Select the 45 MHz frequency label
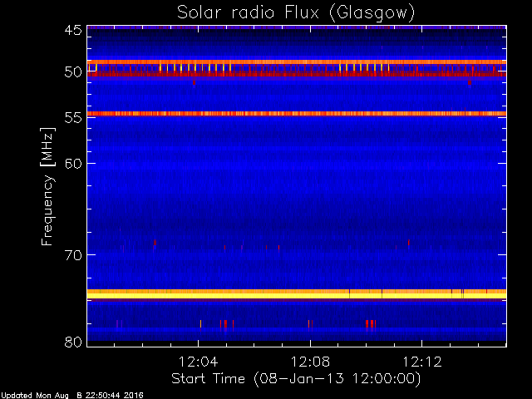 (73, 30)
